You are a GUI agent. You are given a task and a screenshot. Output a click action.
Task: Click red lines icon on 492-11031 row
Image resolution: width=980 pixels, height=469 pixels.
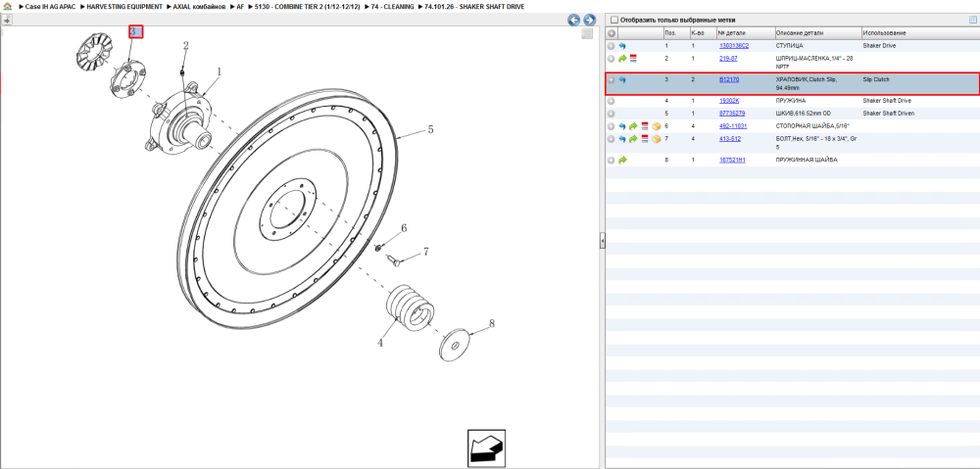tap(645, 126)
